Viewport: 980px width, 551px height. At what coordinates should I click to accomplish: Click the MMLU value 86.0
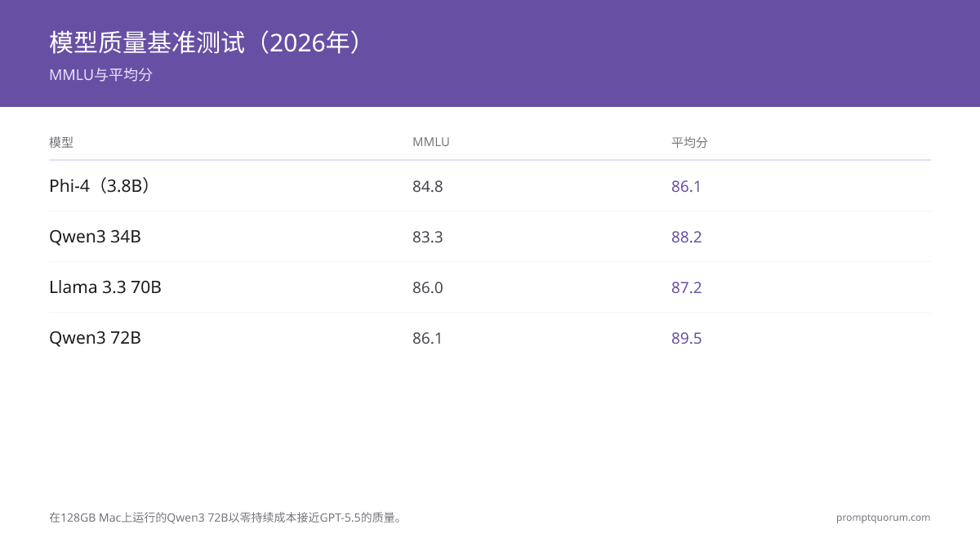click(x=428, y=287)
